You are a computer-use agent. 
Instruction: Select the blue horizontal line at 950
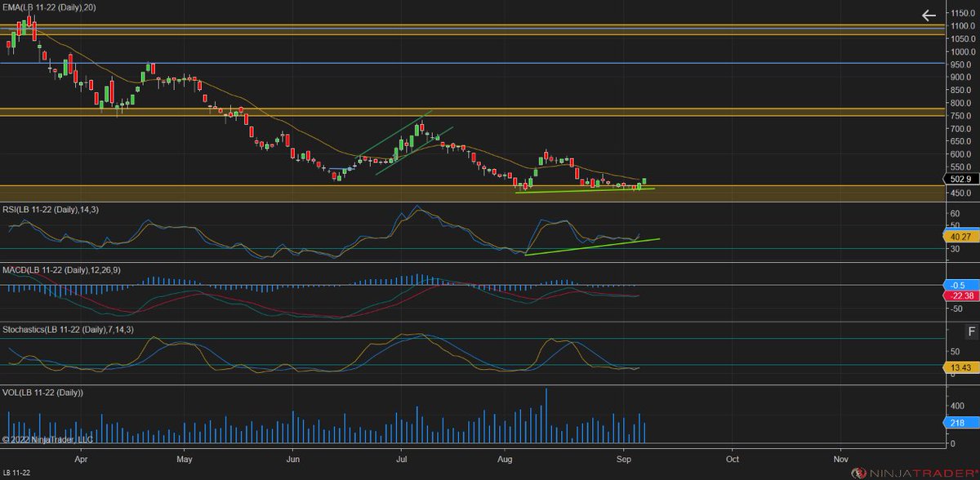click(x=472, y=63)
